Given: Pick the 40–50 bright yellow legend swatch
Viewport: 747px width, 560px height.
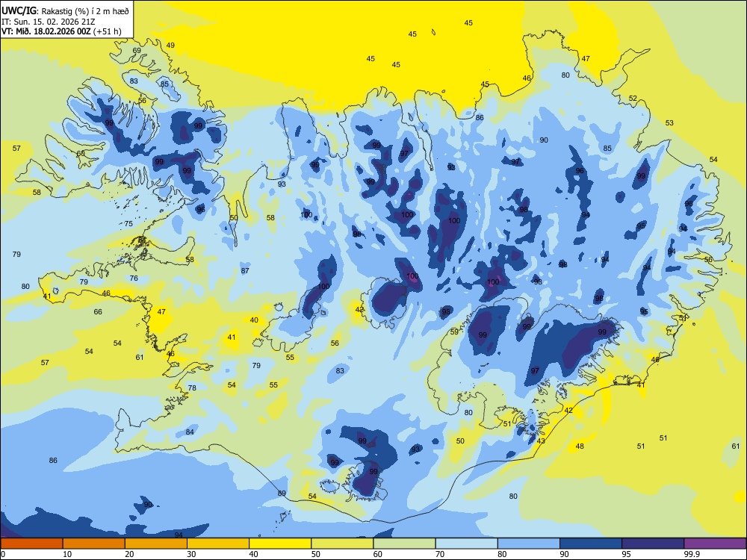Looking at the screenshot, I should click(280, 544).
